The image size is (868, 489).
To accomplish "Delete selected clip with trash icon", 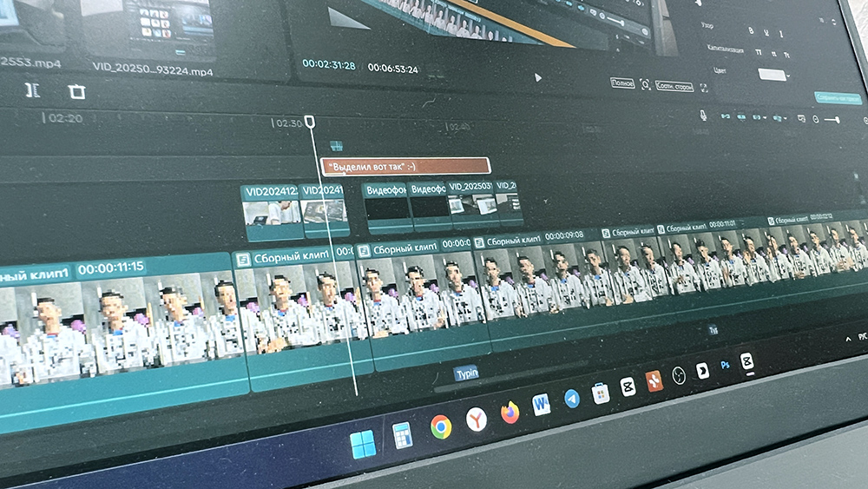I will pyautogui.click(x=77, y=91).
